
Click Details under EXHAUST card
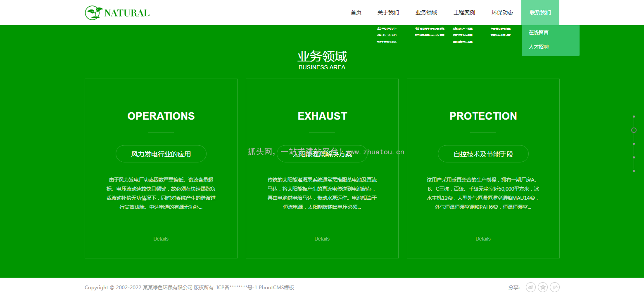click(x=322, y=239)
